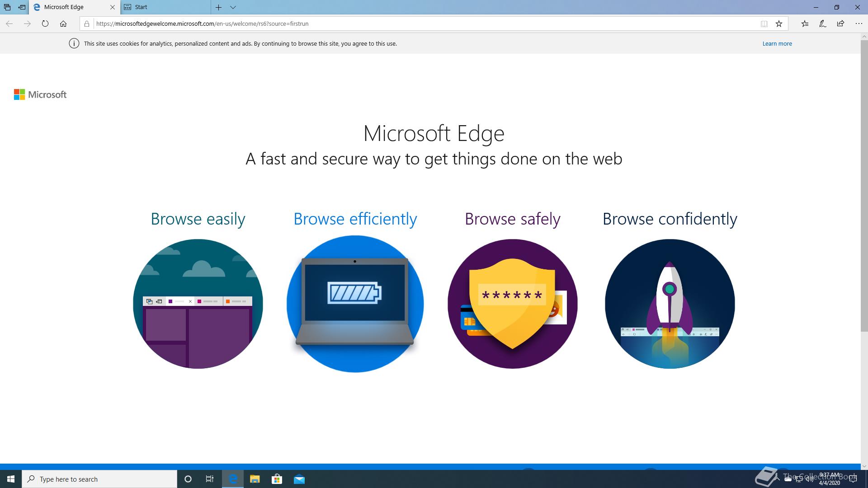The width and height of the screenshot is (868, 488).
Task: Open Microsoft Store from taskbar
Action: point(277,479)
